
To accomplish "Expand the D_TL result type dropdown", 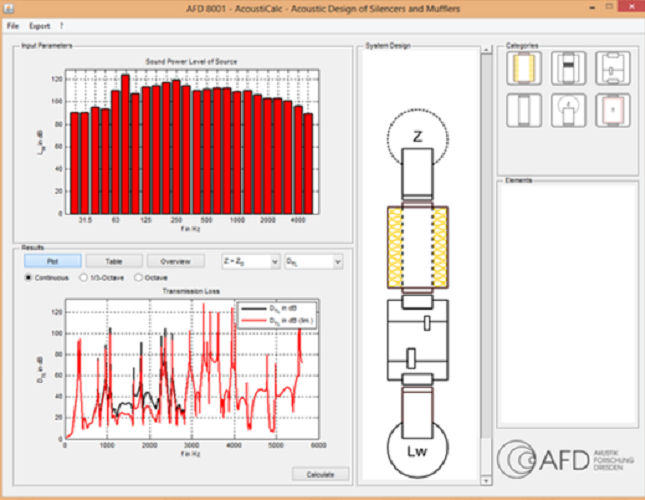I will tap(313, 261).
